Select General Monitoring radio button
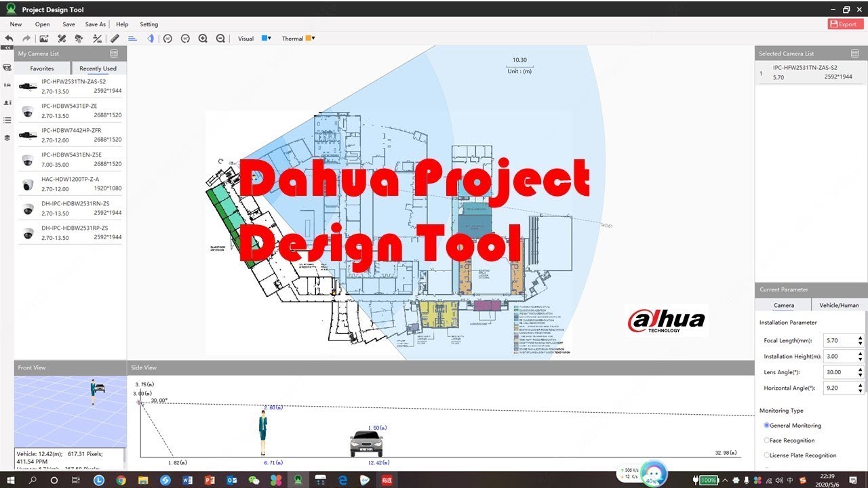 [x=767, y=426]
